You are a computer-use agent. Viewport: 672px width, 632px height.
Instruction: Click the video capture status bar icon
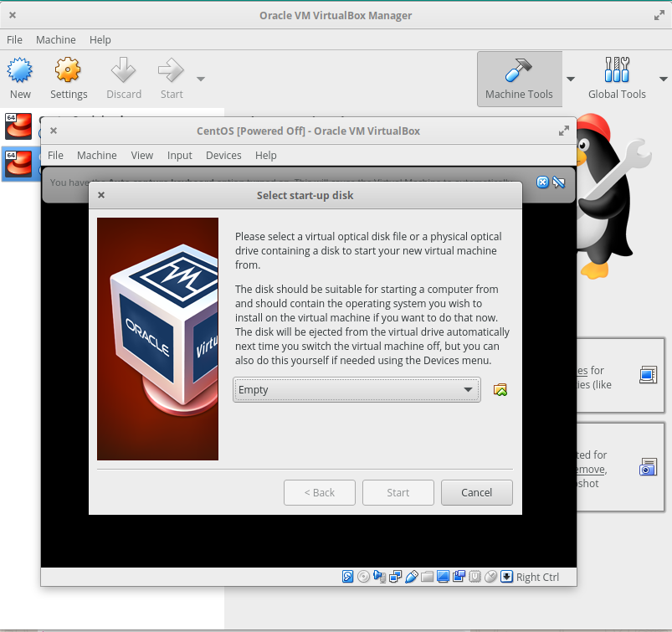click(x=459, y=577)
